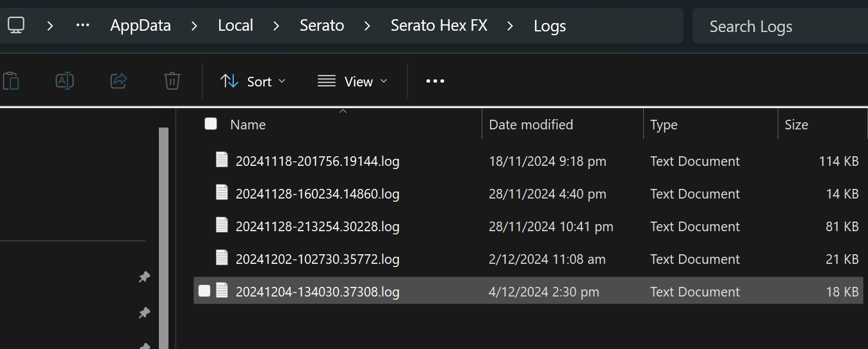Expand chevron after Serato Hex FX breadcrumb
868x349 pixels.
point(511,26)
